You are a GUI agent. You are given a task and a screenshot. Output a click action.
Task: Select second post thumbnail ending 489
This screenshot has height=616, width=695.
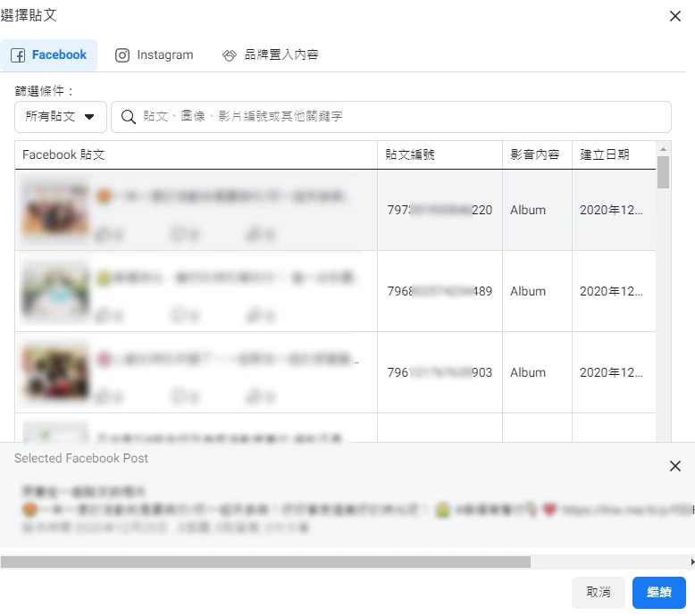point(55,290)
